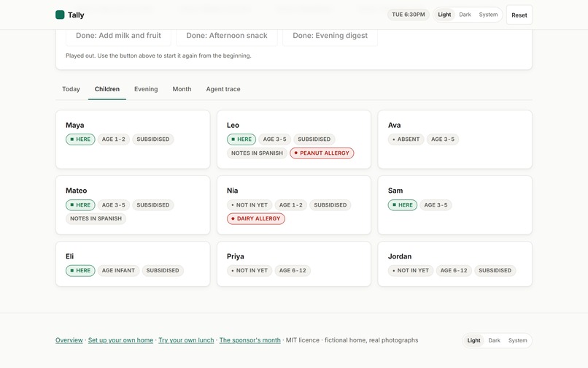Select Light theme in footer toggle
This screenshot has height=368, width=588.
pyautogui.click(x=473, y=340)
